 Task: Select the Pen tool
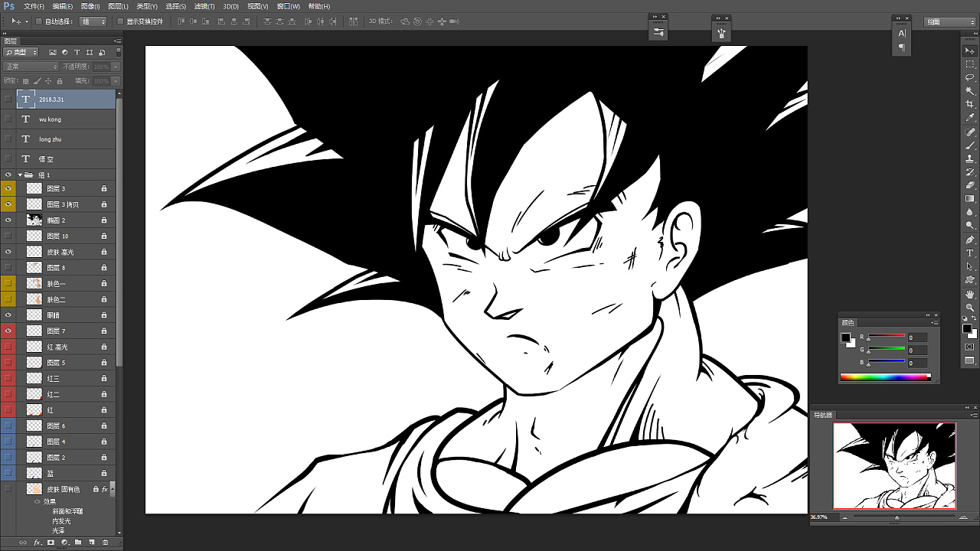pyautogui.click(x=970, y=240)
